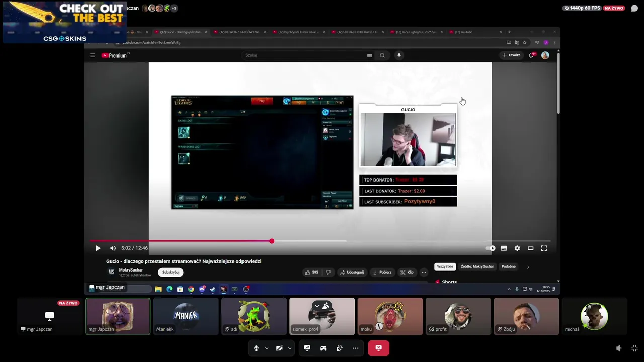
Task: Subscribe with the Subskrybuj button
Action: click(x=171, y=272)
